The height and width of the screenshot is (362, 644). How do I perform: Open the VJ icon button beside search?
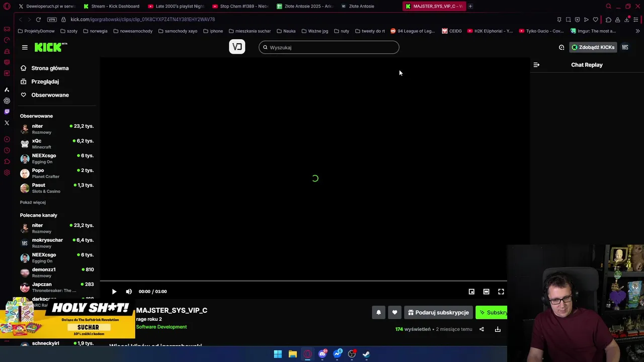(237, 47)
